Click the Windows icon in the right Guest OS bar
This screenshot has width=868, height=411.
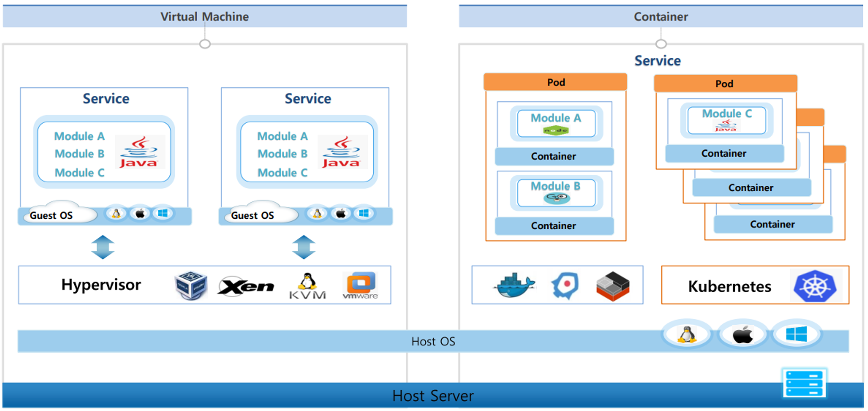coord(364,213)
